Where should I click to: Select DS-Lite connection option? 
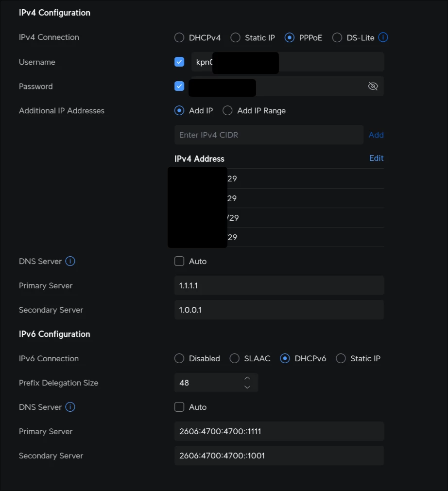pyautogui.click(x=337, y=37)
